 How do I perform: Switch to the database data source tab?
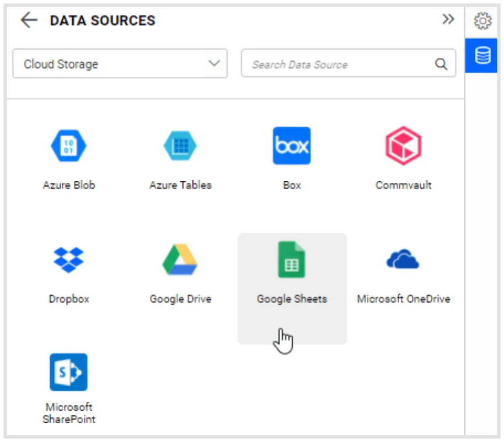pos(482,56)
